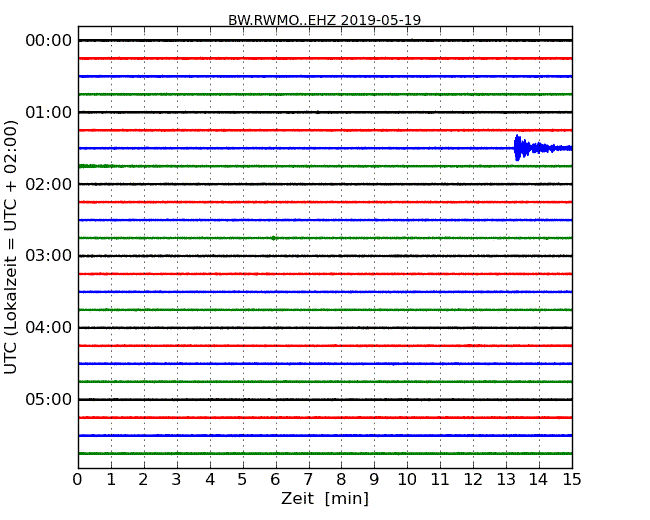This screenshot has width=650, height=520.
Task: Click the 03:00 time label
Action: 49,255
